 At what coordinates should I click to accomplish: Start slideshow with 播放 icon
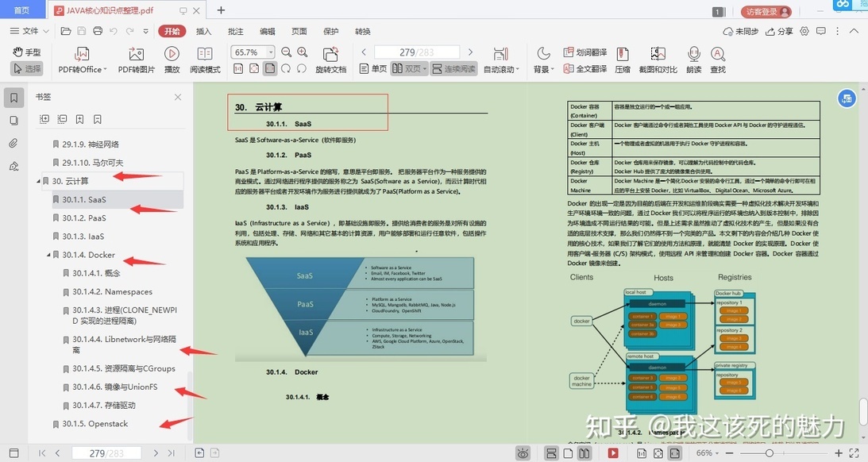172,60
